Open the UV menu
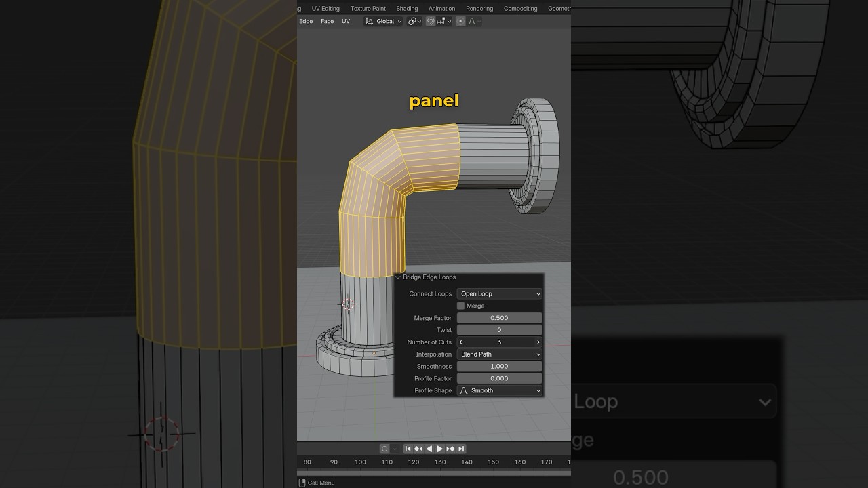 pyautogui.click(x=346, y=22)
